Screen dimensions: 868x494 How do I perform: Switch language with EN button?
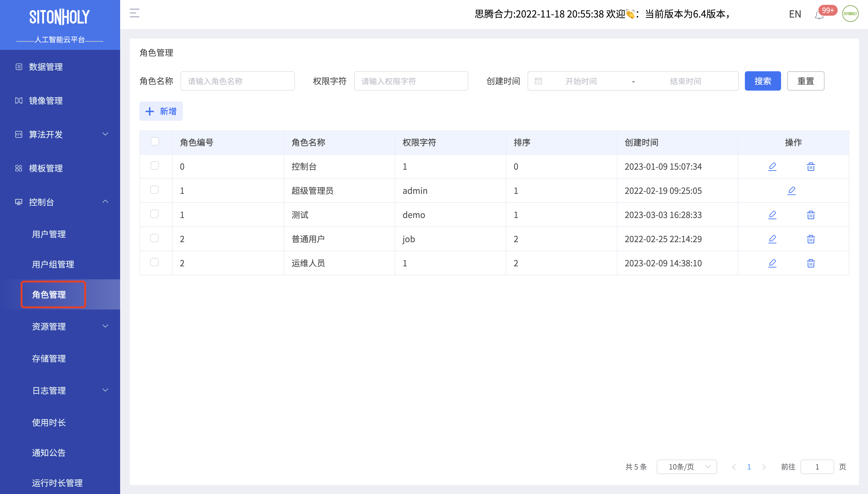pyautogui.click(x=795, y=14)
